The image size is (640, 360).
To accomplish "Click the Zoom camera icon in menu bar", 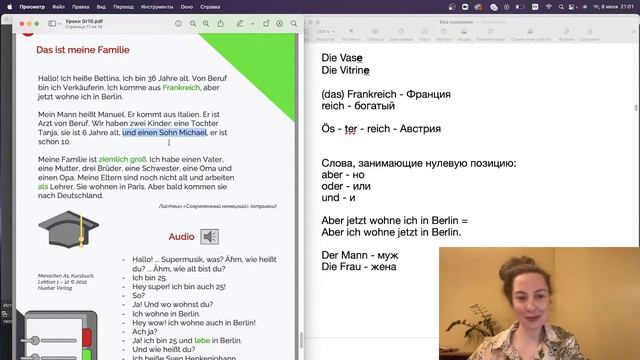I will click(x=465, y=7).
